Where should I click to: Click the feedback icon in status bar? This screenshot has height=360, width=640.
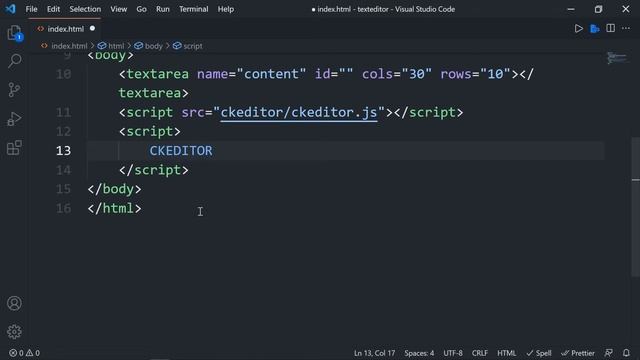pyautogui.click(x=609, y=353)
